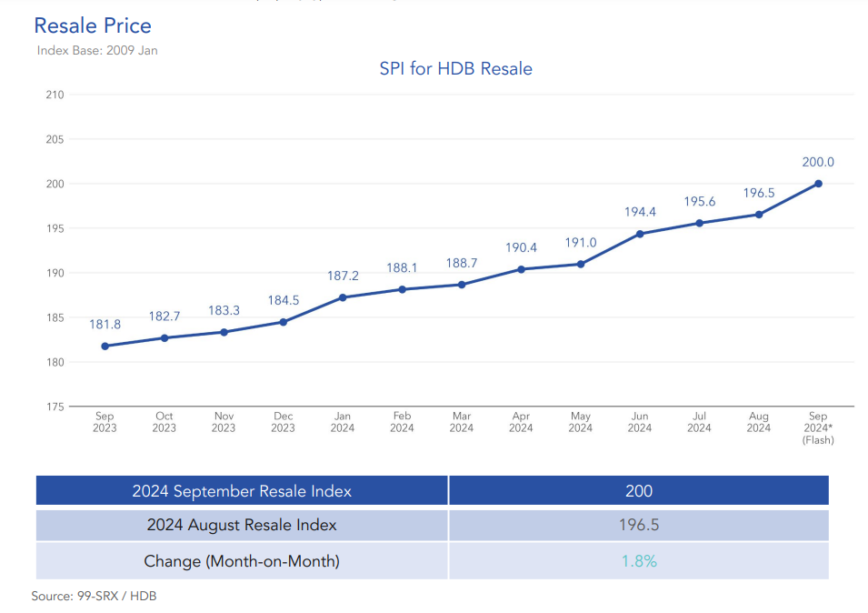Click the Aug 2024 marker at 196.5
This screenshot has height=613, width=868.
[x=759, y=215]
